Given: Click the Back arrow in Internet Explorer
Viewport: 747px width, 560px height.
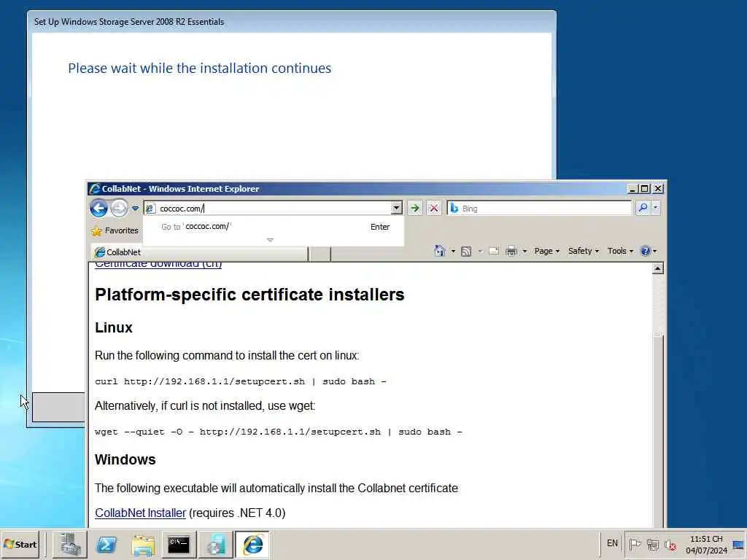Looking at the screenshot, I should (x=98, y=208).
